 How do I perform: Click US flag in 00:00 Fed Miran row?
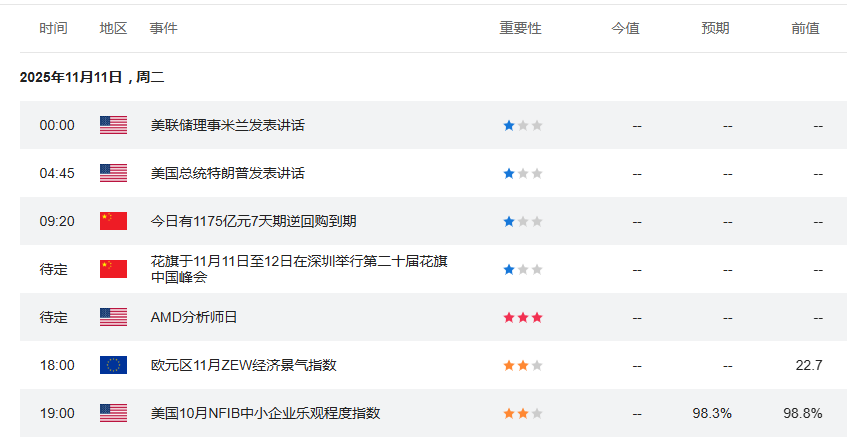point(113,125)
